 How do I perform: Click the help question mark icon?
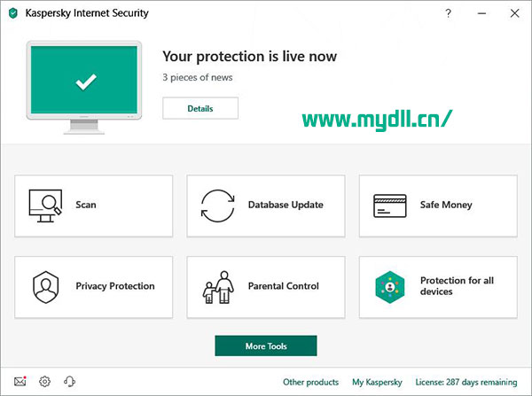pos(448,13)
